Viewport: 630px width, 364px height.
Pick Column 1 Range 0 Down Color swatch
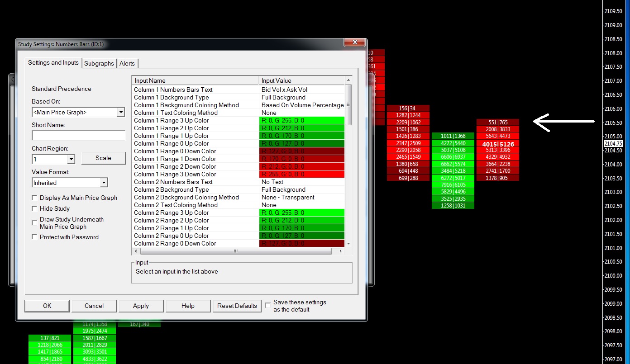pos(302,151)
